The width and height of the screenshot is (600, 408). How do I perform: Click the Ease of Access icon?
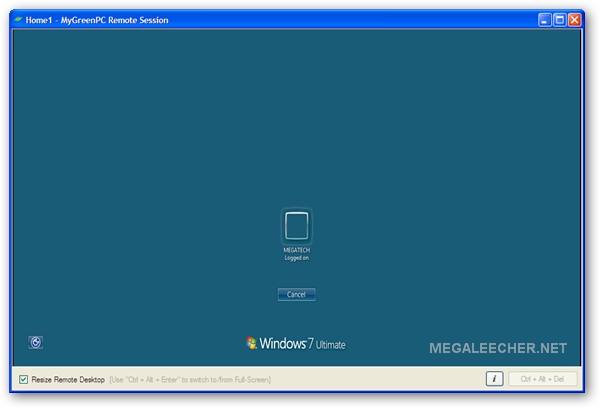coord(36,342)
